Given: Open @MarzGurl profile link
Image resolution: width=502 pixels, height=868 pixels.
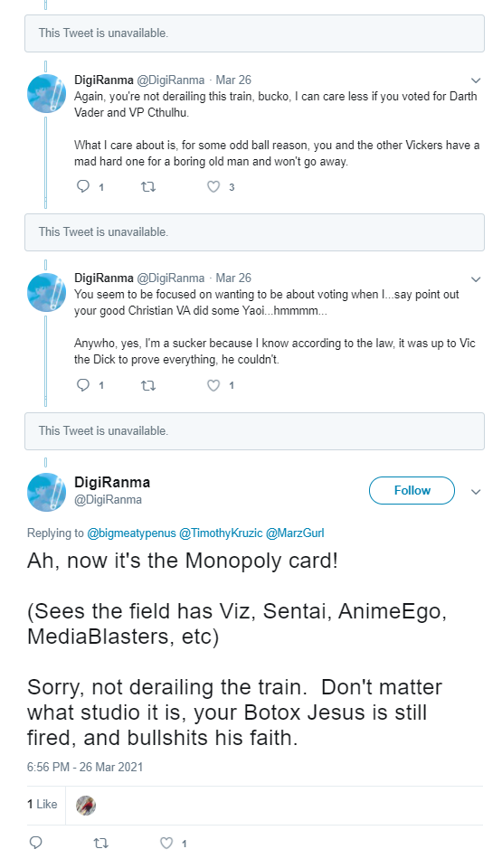Looking at the screenshot, I should click(x=295, y=533).
